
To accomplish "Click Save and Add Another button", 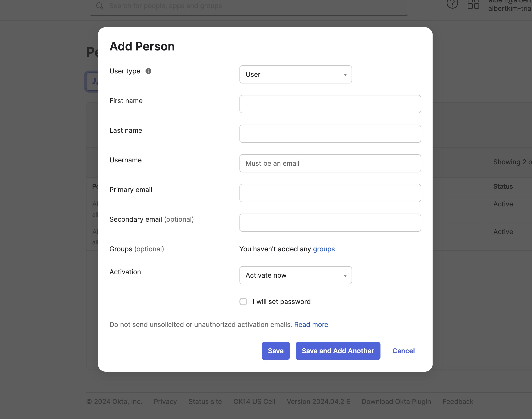I will 338,351.
